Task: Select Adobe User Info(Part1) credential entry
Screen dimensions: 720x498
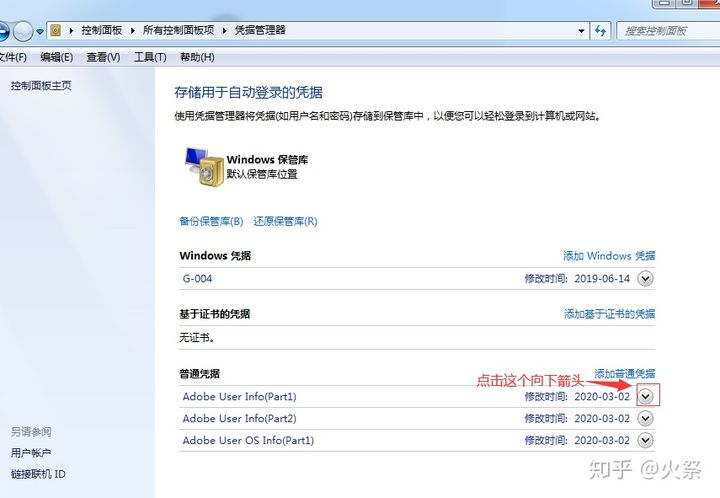Action: coord(416,397)
